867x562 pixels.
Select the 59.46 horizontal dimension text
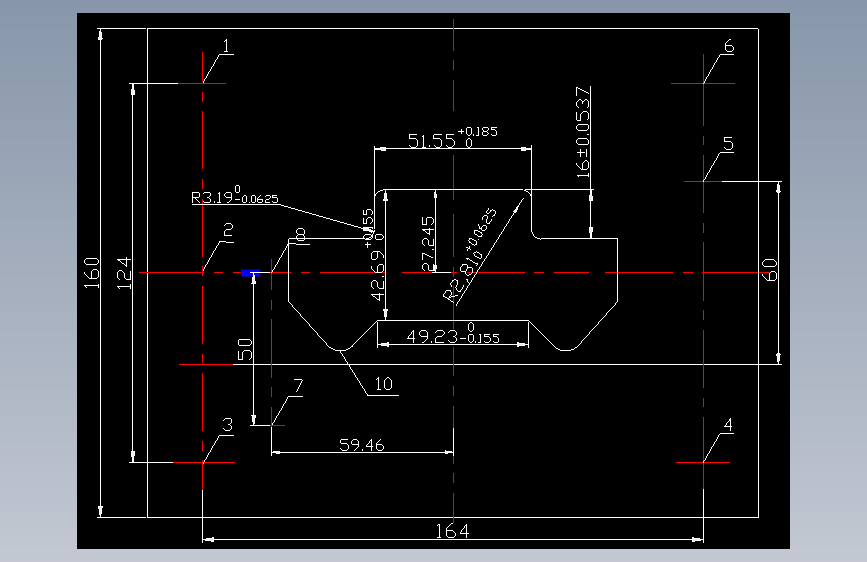362,445
